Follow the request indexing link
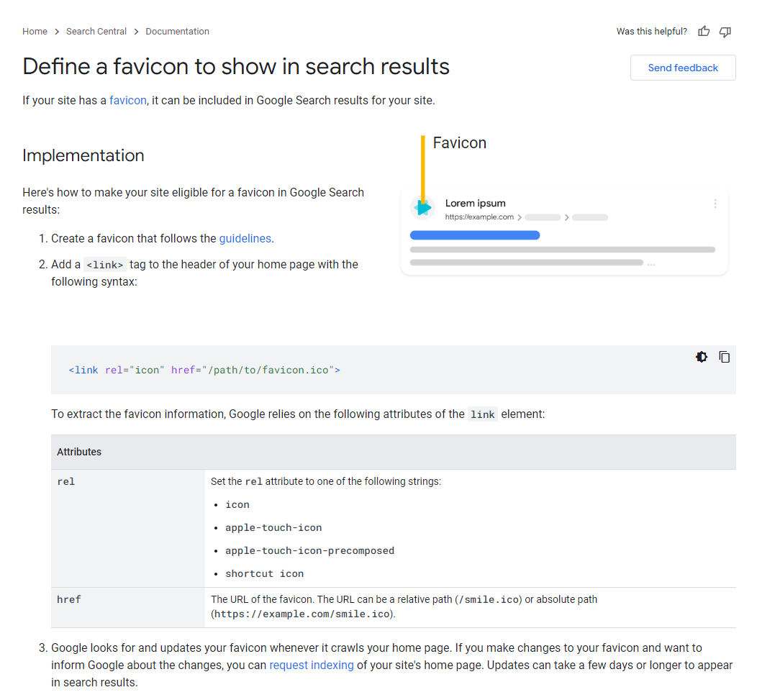The image size is (757, 700). pos(312,665)
